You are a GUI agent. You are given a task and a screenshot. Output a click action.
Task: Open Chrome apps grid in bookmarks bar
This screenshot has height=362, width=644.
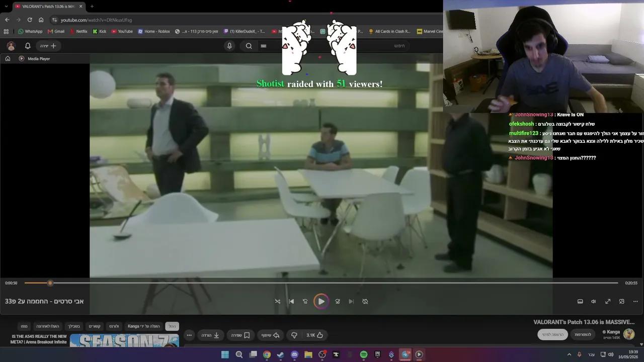pos(6,31)
